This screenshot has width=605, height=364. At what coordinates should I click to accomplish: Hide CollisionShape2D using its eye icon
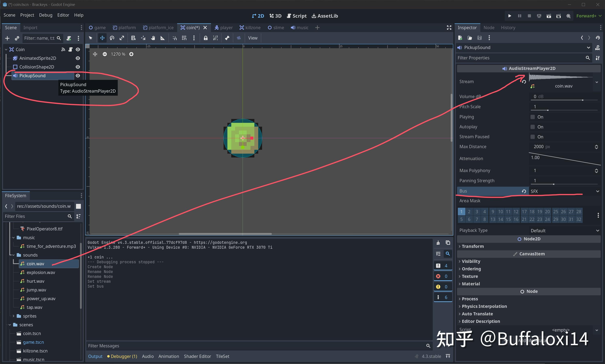77,67
